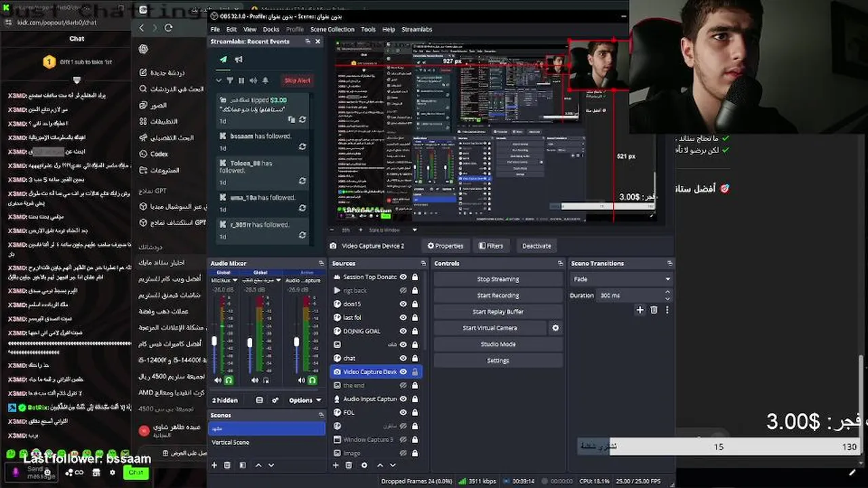The width and height of the screenshot is (868, 488).
Task: Hide the DOJNIG GOAL source
Action: pos(403,331)
